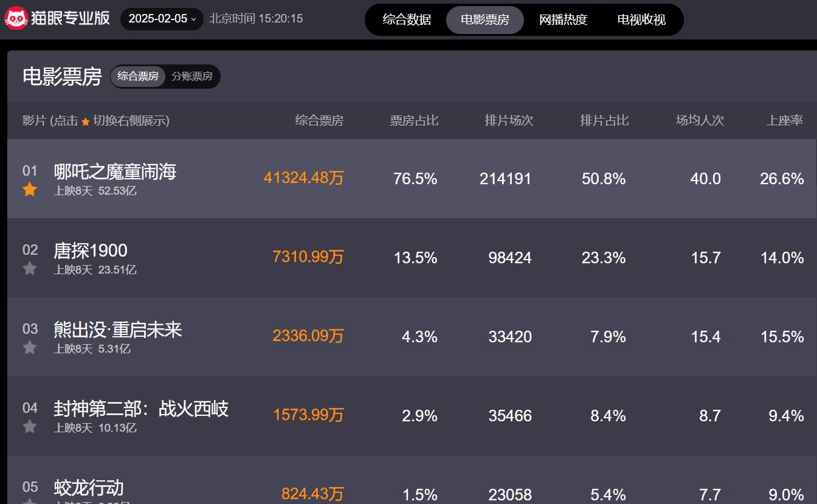Image resolution: width=817 pixels, height=504 pixels.
Task: Click the 上映8天 10.13亿 subtitle
Action: (95, 428)
